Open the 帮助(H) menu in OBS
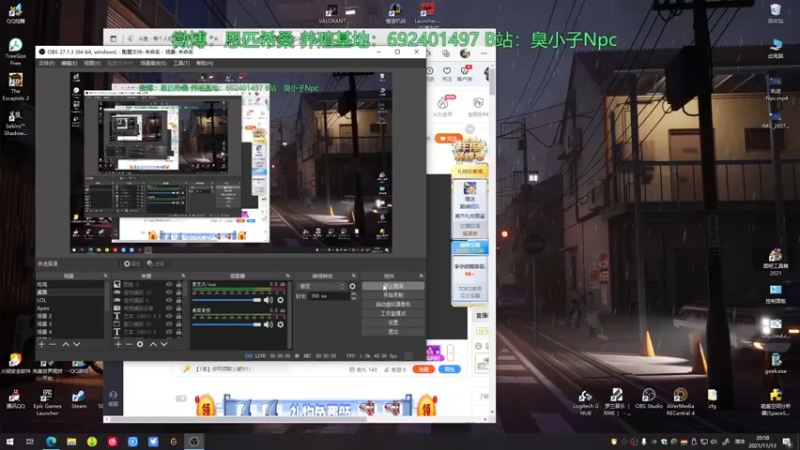This screenshot has height=450, width=800. 205,63
